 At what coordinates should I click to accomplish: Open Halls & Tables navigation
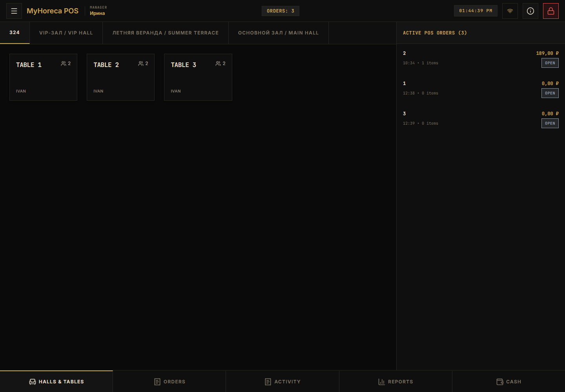pos(56,381)
